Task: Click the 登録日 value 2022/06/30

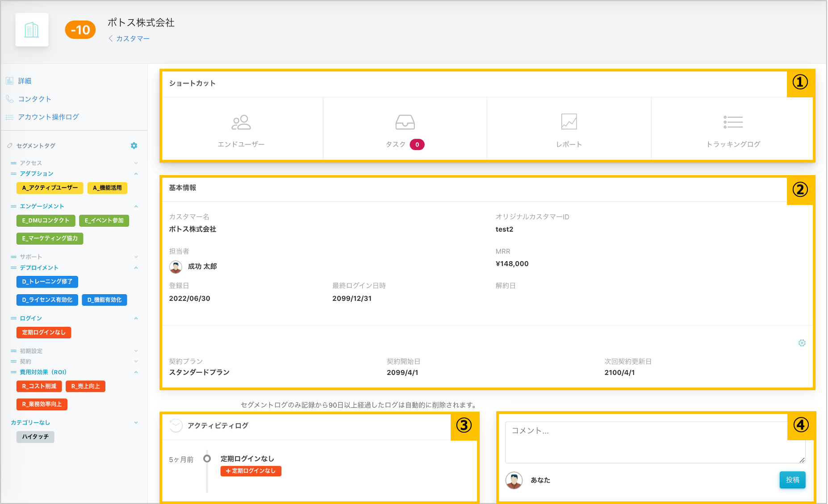Action: tap(190, 299)
